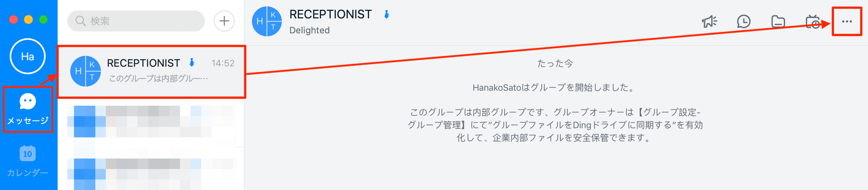Focus the 検索 search field

coord(142,21)
